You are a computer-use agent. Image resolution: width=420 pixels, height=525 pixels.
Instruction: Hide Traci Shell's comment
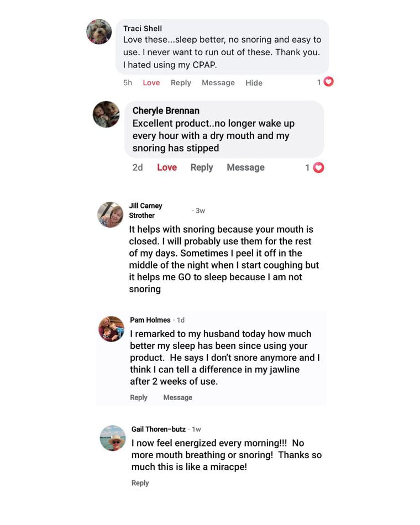pos(254,83)
